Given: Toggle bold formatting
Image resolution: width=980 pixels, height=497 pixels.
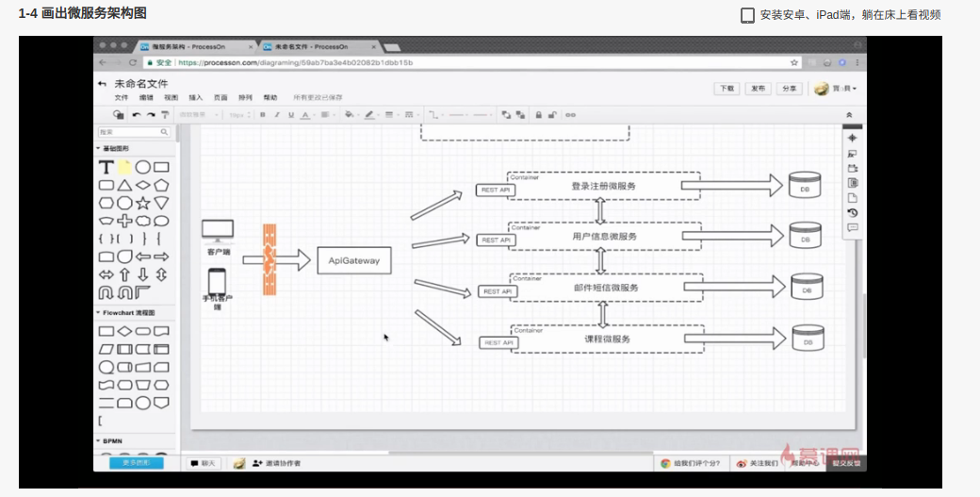Looking at the screenshot, I should point(263,115).
